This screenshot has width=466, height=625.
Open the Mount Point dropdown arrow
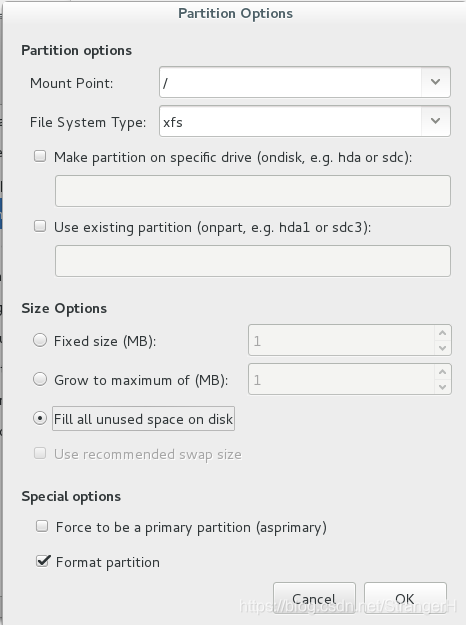(435, 82)
